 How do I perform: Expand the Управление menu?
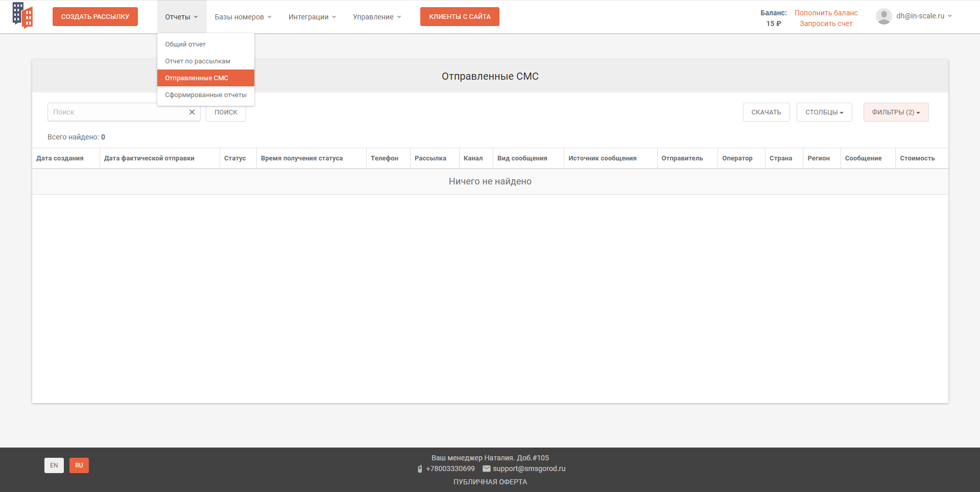377,17
